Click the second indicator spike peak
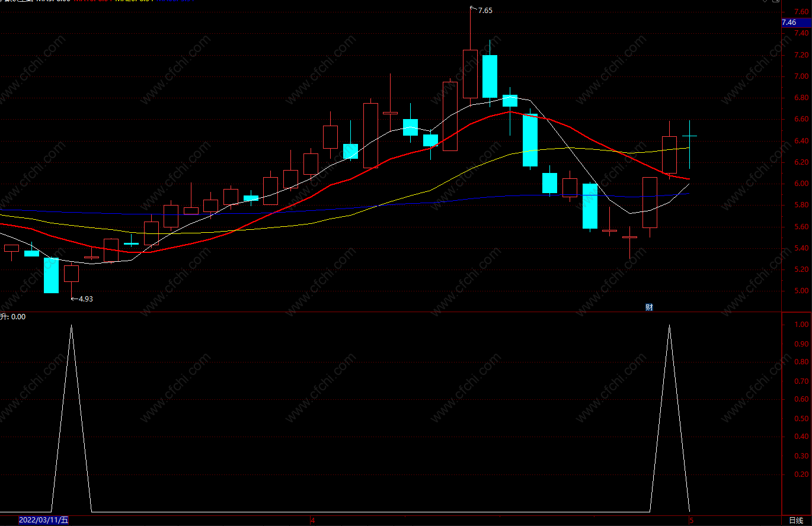This screenshot has height=526, width=812. (x=670, y=325)
